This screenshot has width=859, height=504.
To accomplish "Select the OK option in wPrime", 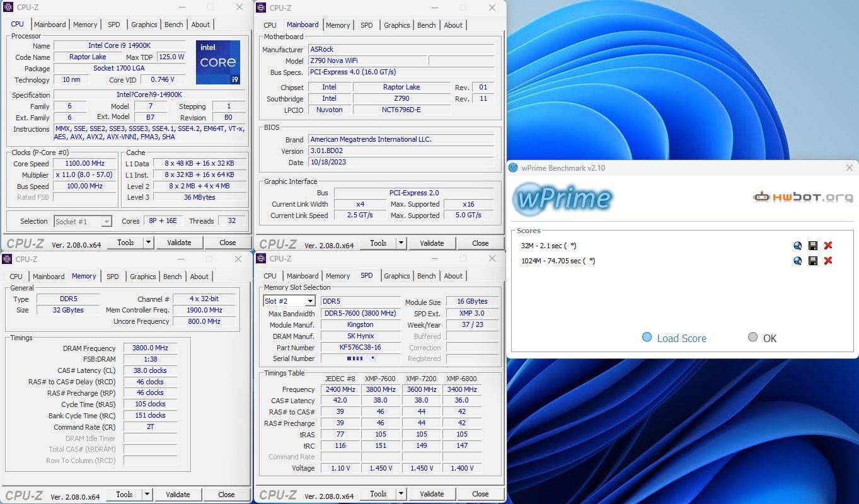I will 752,338.
